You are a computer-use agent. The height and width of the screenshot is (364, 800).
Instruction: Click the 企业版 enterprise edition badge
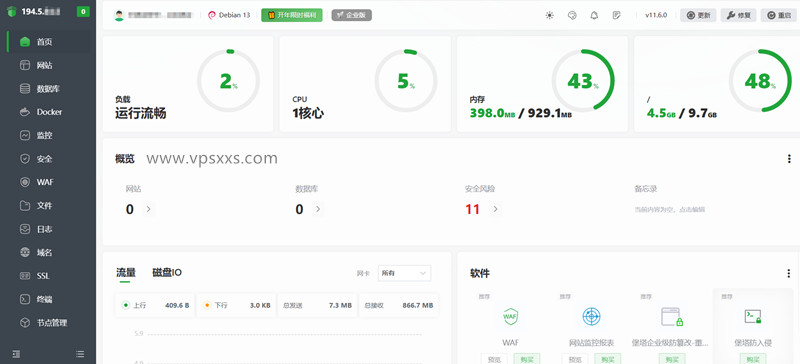pyautogui.click(x=352, y=15)
